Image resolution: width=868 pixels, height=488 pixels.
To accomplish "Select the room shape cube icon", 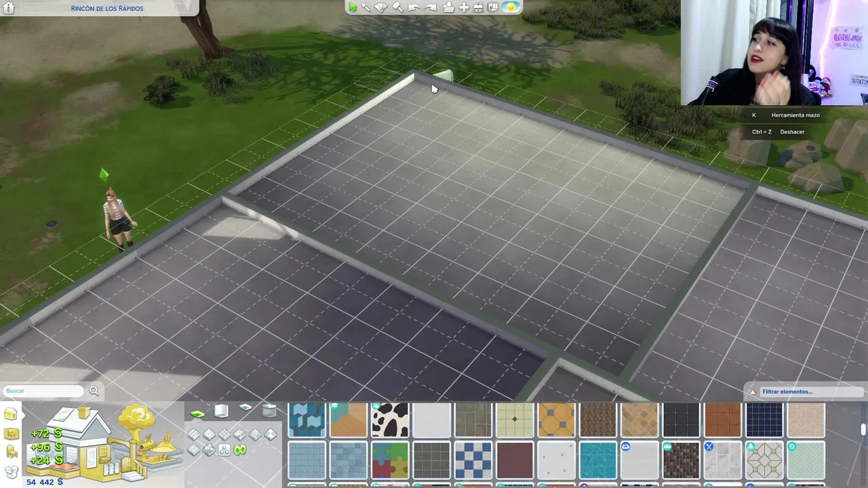I will coord(221,411).
